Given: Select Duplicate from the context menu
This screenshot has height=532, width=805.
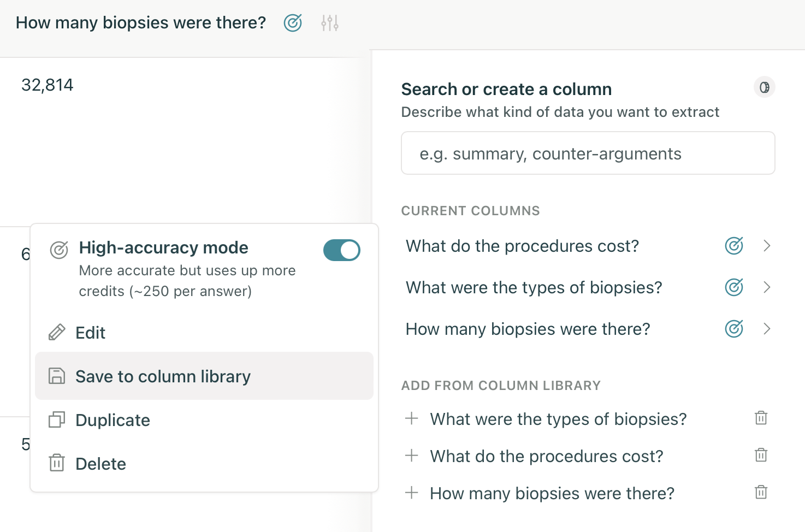Looking at the screenshot, I should [113, 419].
